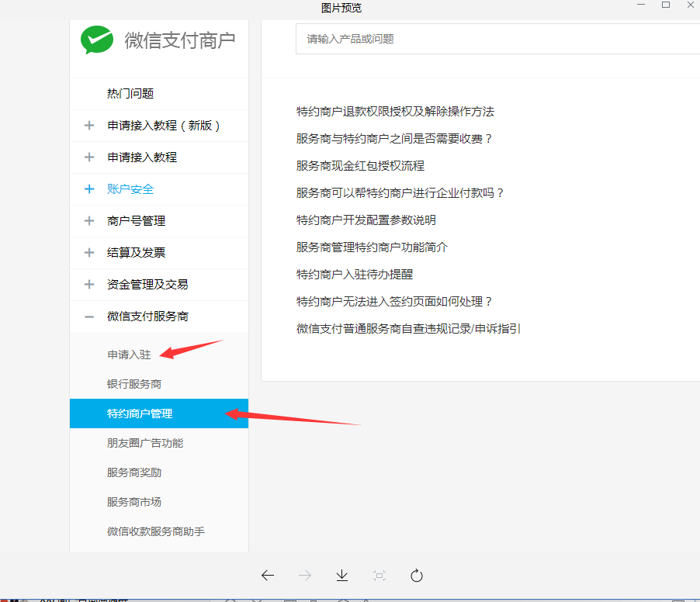This screenshot has height=602, width=700.
Task: Go to next image with forward arrow
Action: 305,575
